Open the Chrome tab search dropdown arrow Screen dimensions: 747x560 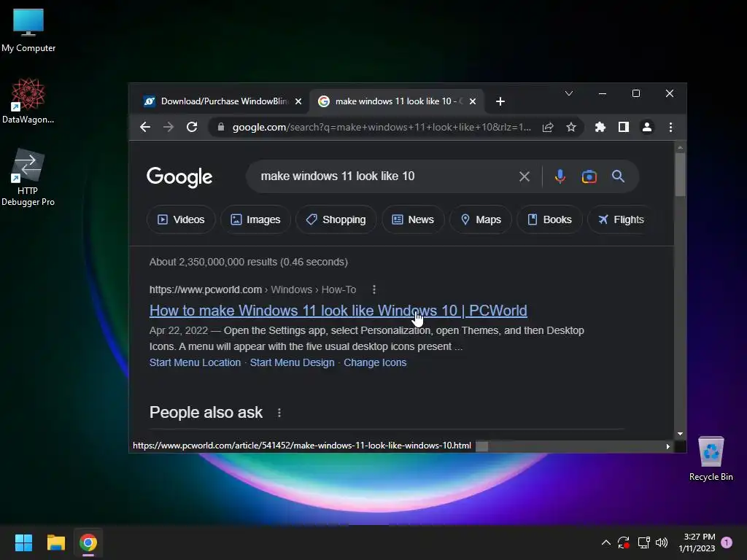[x=569, y=93]
